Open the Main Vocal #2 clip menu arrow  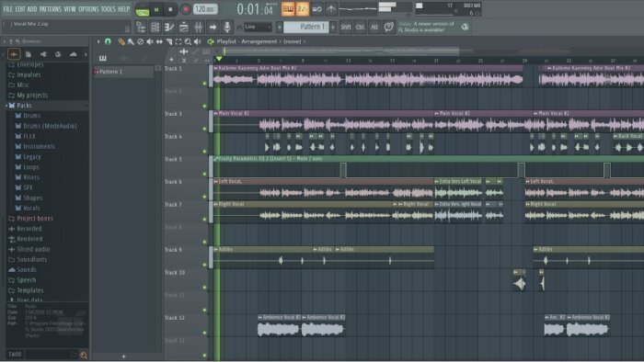click(216, 114)
